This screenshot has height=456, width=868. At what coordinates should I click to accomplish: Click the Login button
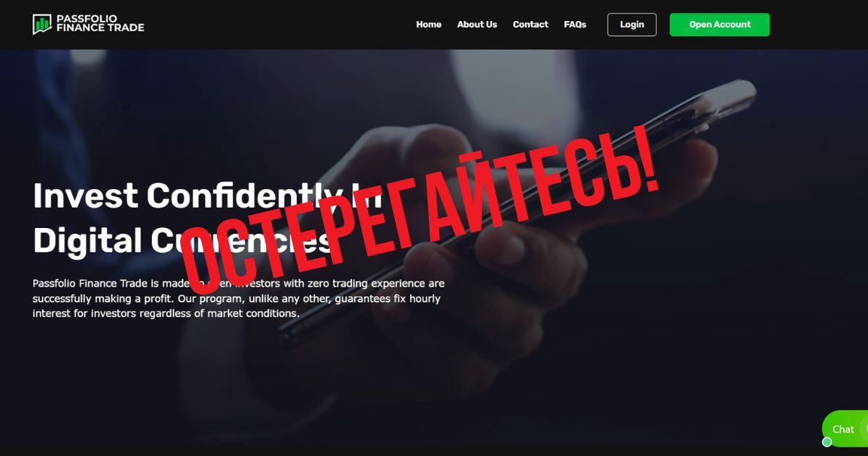[x=631, y=25]
